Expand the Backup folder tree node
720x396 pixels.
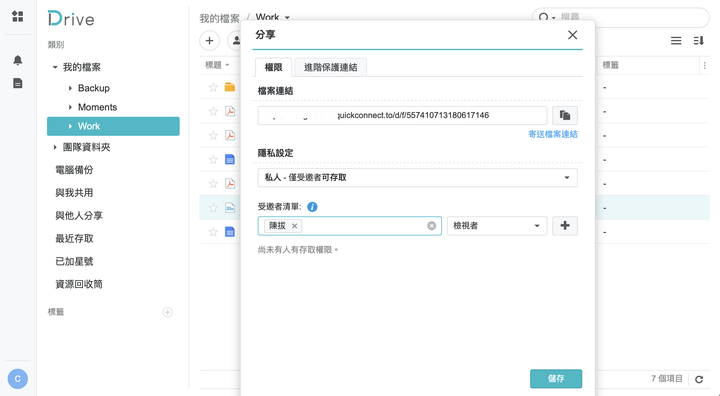[x=70, y=88]
